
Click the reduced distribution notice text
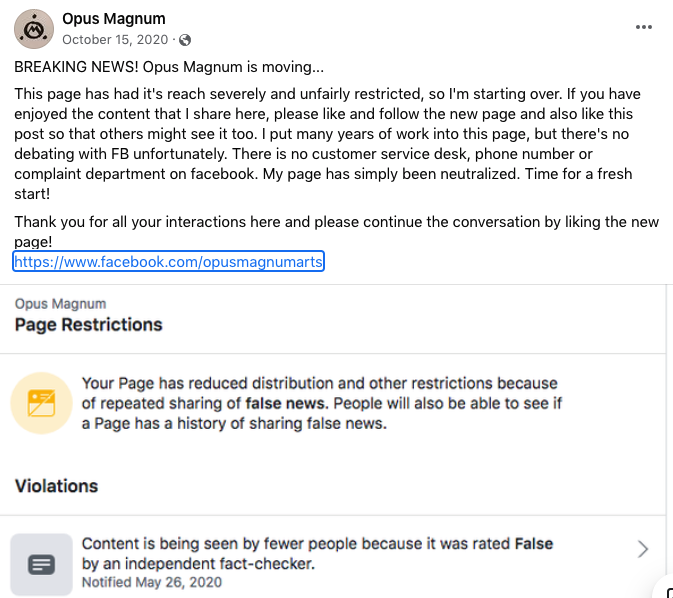pos(322,403)
